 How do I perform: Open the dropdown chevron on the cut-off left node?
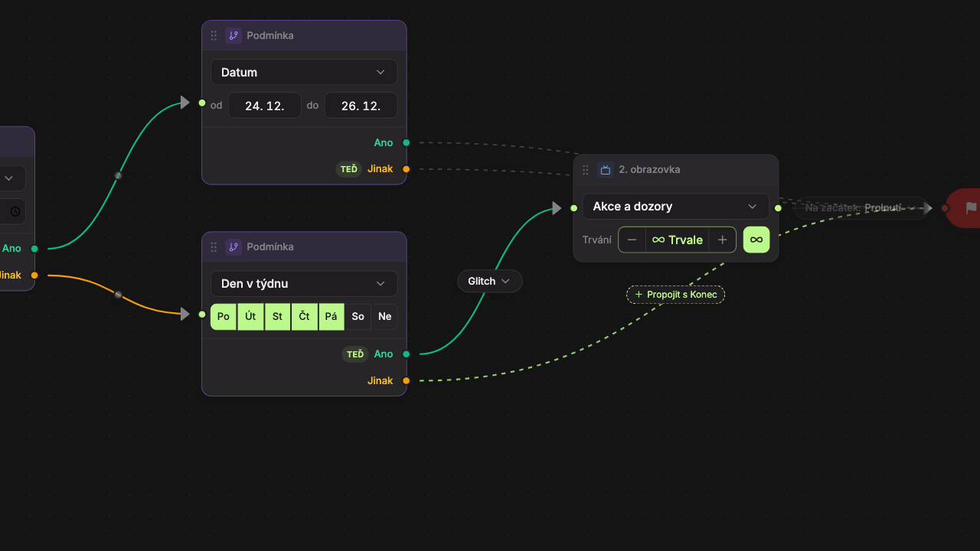point(9,178)
